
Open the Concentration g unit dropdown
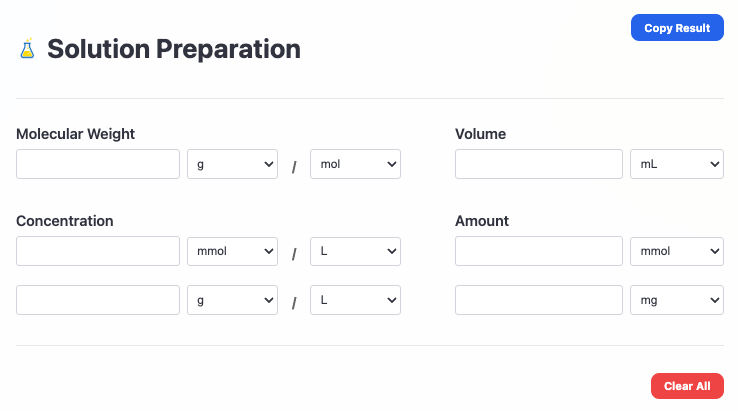(x=232, y=299)
